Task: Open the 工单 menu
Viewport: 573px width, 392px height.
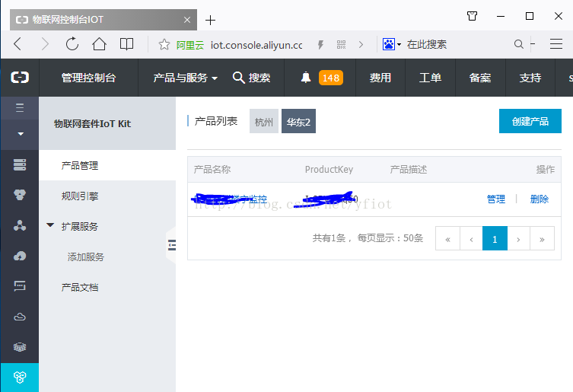Action: pyautogui.click(x=430, y=78)
